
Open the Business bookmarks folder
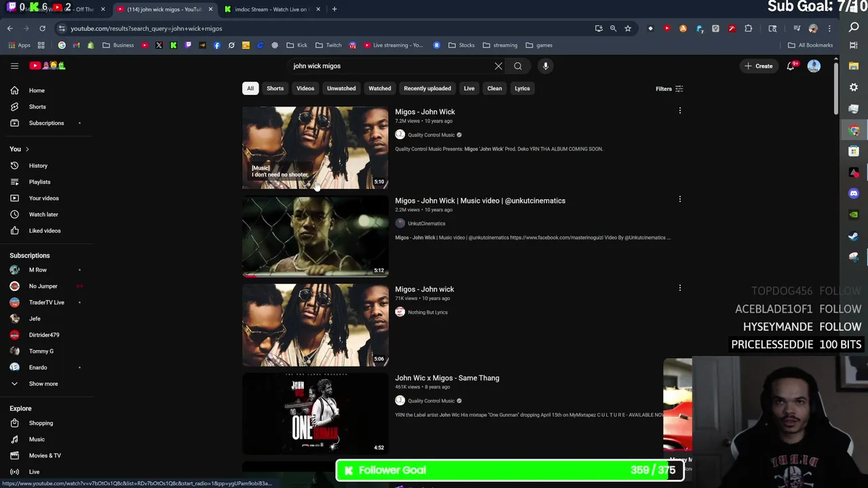tap(118, 45)
